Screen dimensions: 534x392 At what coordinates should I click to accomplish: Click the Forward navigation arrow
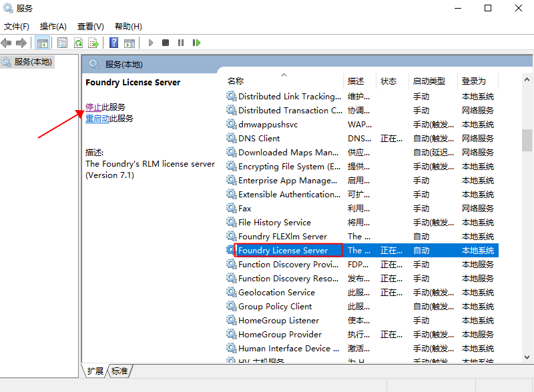point(22,42)
